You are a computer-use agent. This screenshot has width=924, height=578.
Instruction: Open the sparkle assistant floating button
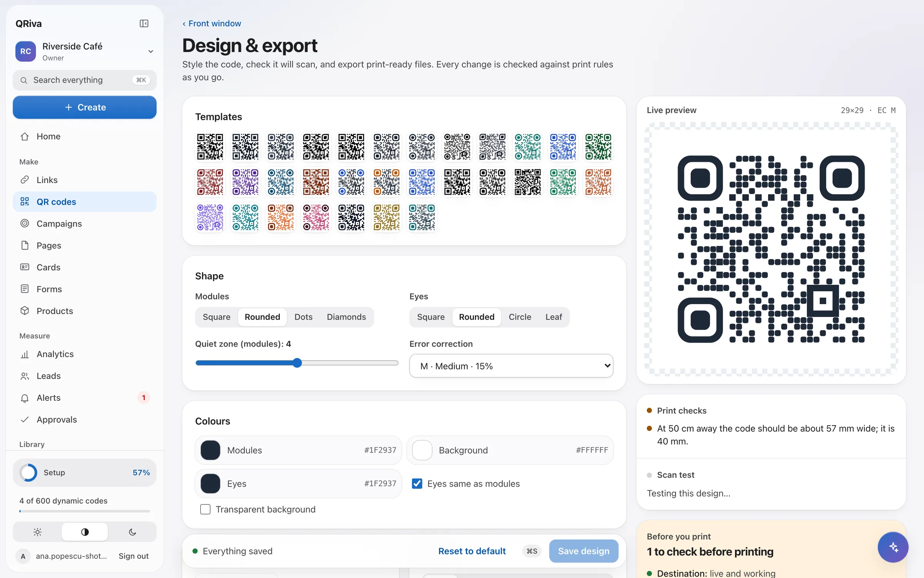[x=893, y=547]
